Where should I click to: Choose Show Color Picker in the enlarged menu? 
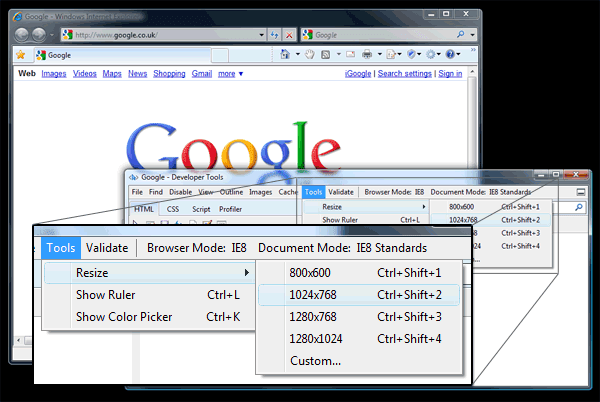[149, 317]
